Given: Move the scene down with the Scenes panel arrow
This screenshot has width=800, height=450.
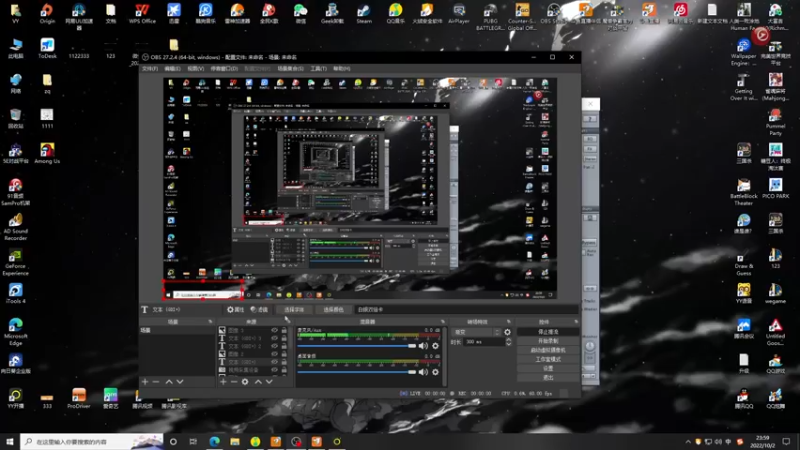Looking at the screenshot, I should [x=180, y=382].
